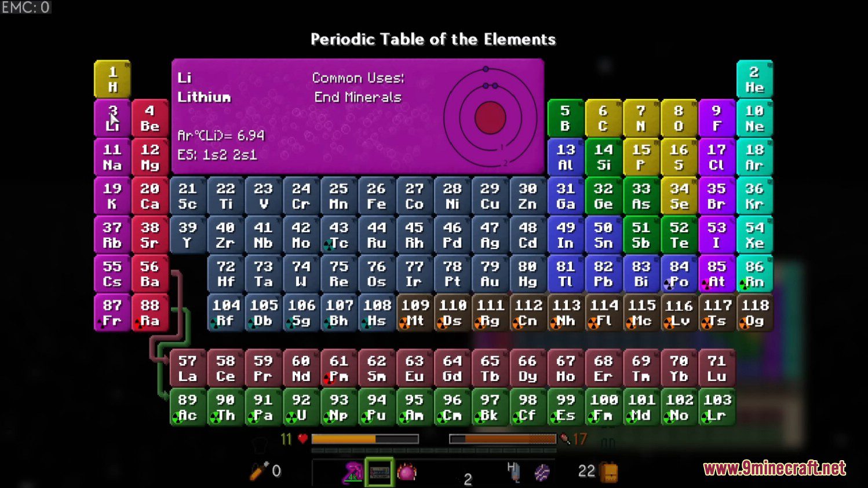
Task: Click the Radium (88 Ra) tile
Action: [150, 313]
